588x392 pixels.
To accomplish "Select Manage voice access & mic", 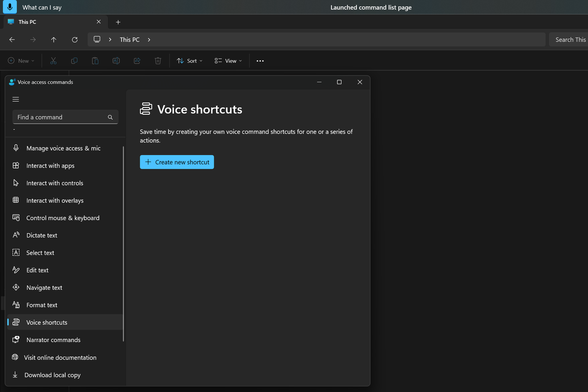I will [63, 148].
